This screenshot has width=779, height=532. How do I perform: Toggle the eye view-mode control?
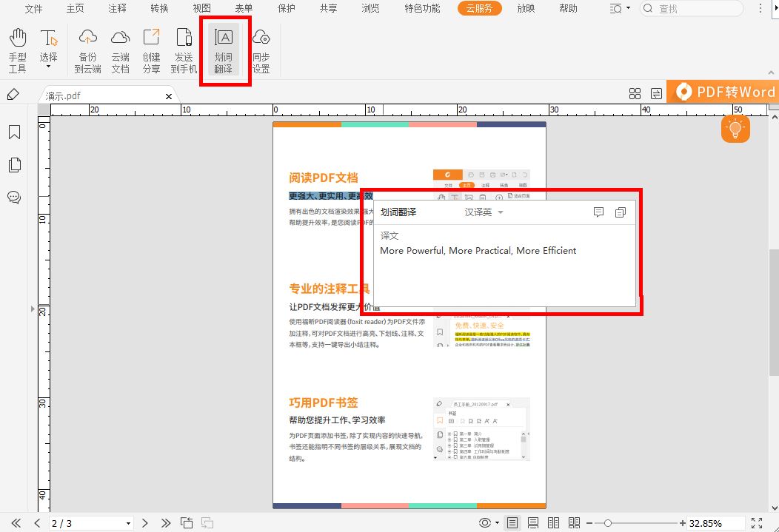tap(485, 522)
